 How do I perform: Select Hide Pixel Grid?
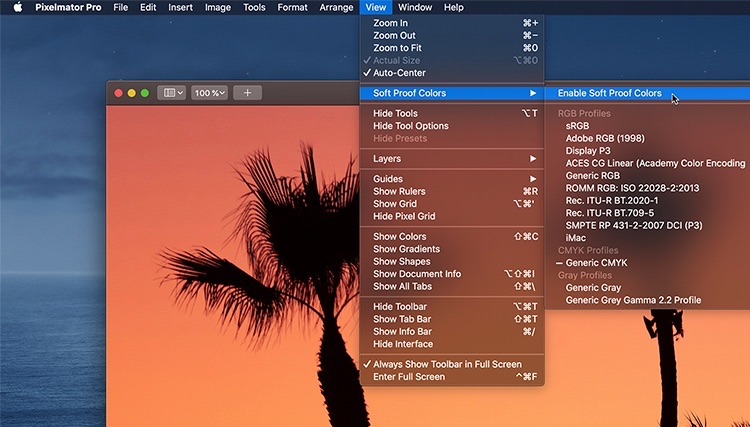[x=452, y=216]
